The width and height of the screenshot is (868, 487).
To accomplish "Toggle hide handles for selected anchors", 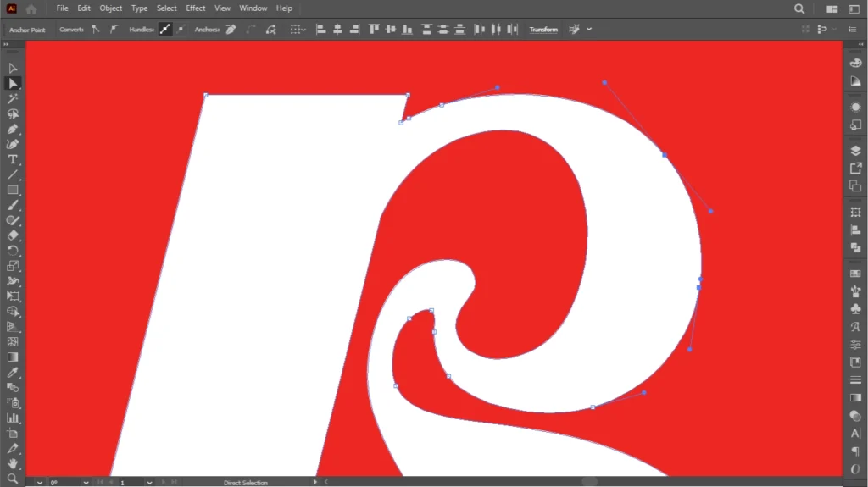I will (181, 29).
